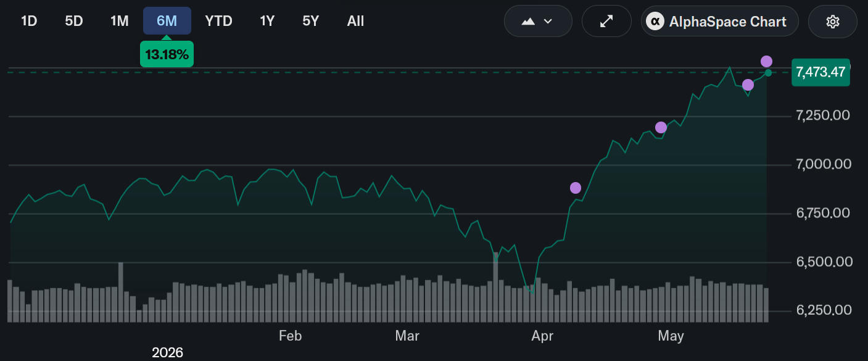Click the purple event marker in early April
This screenshot has height=361, width=868.
click(x=576, y=188)
